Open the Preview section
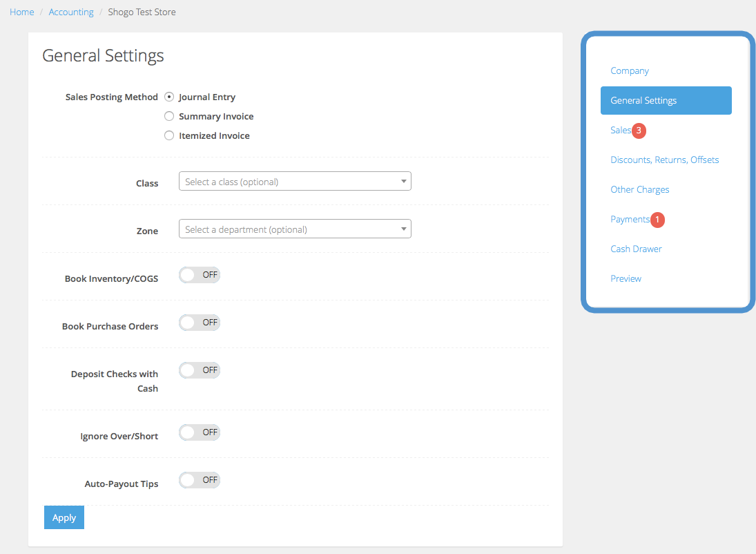 click(626, 279)
